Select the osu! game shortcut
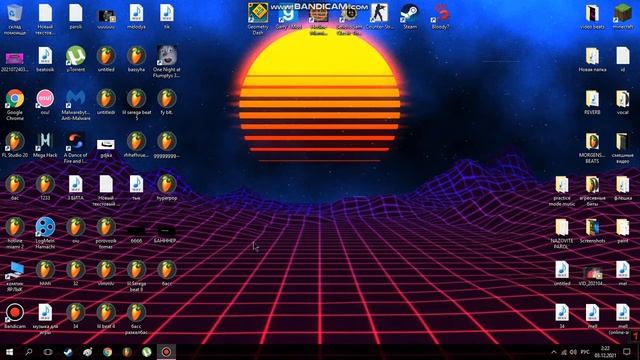Image resolution: width=640 pixels, height=360 pixels. pyautogui.click(x=45, y=101)
